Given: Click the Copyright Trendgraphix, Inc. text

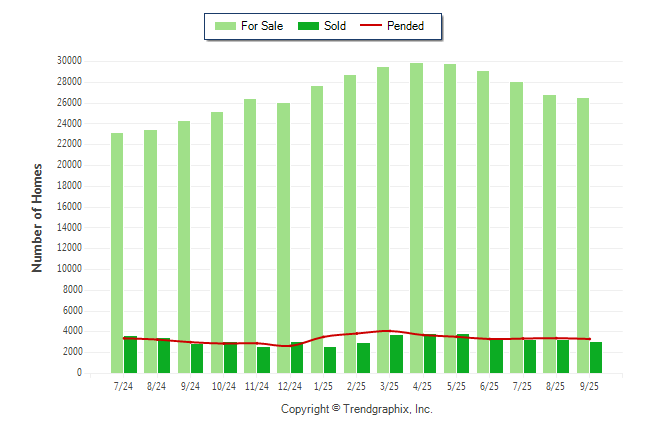Looking at the screenshot, I should tap(356, 409).
